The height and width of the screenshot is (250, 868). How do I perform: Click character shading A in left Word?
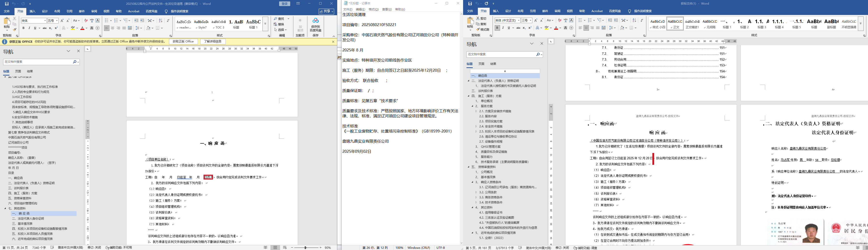[x=92, y=28]
